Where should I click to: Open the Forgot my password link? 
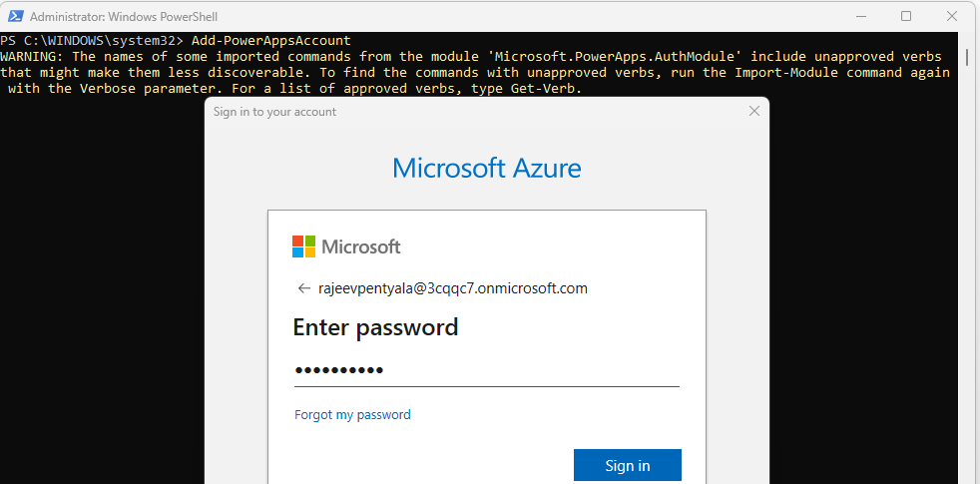tap(352, 414)
